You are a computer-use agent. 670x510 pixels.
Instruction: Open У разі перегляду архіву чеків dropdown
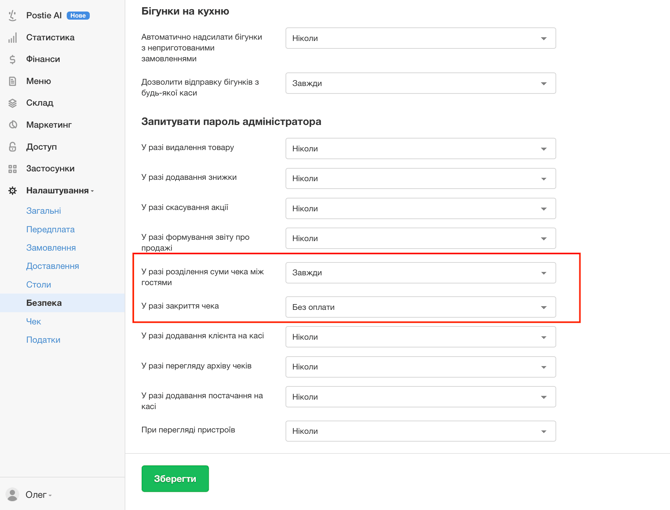[420, 367]
